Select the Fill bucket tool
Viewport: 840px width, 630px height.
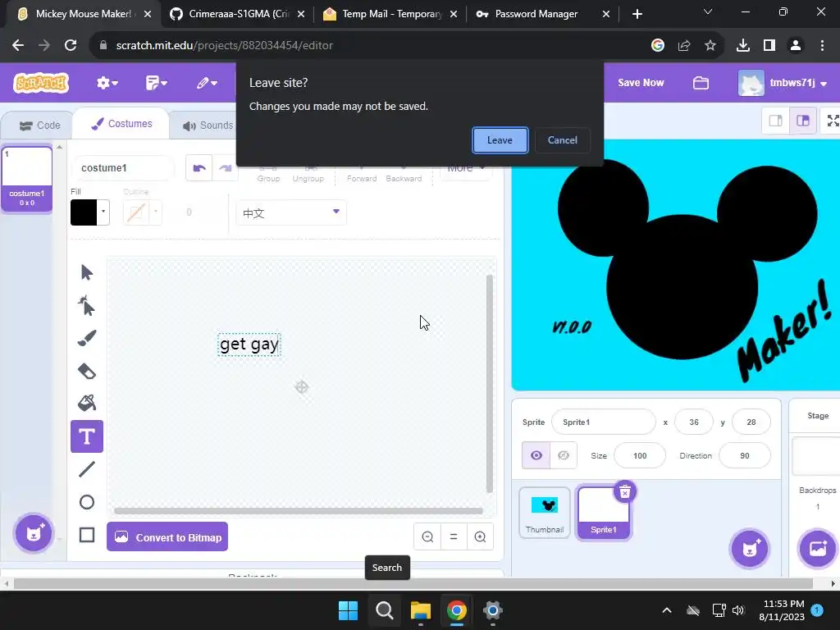click(x=87, y=404)
